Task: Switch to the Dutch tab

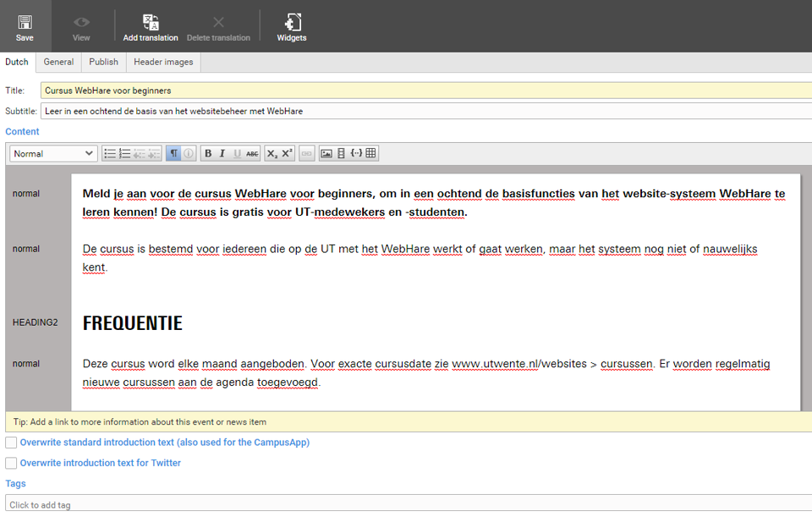Action: (17, 62)
